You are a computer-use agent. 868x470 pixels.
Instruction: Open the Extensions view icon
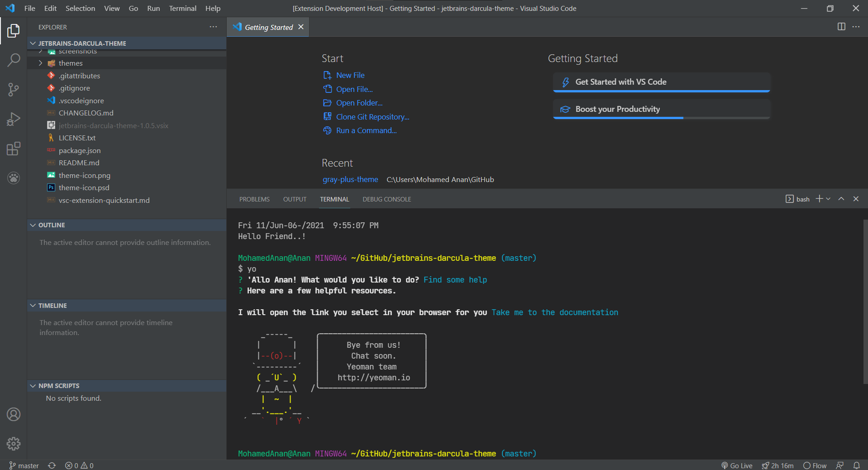tap(14, 149)
